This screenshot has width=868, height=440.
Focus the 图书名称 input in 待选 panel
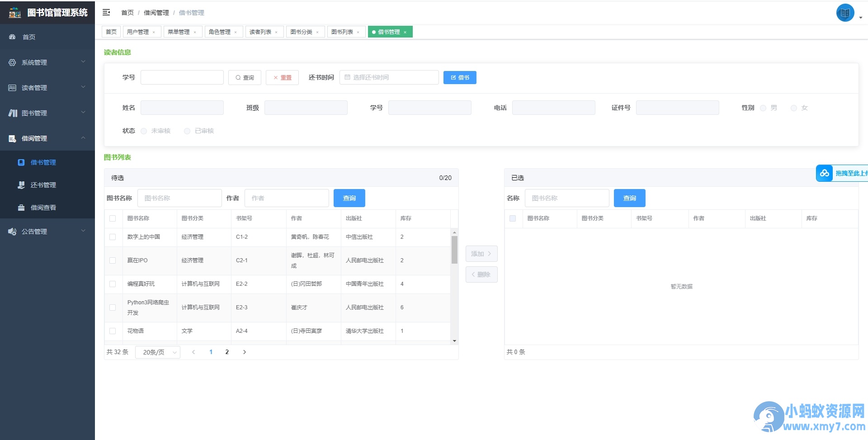pos(179,198)
